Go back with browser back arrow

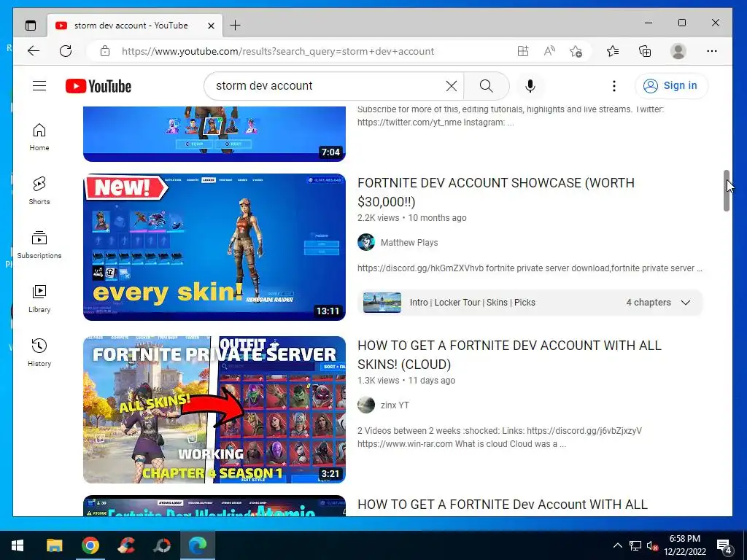(34, 51)
